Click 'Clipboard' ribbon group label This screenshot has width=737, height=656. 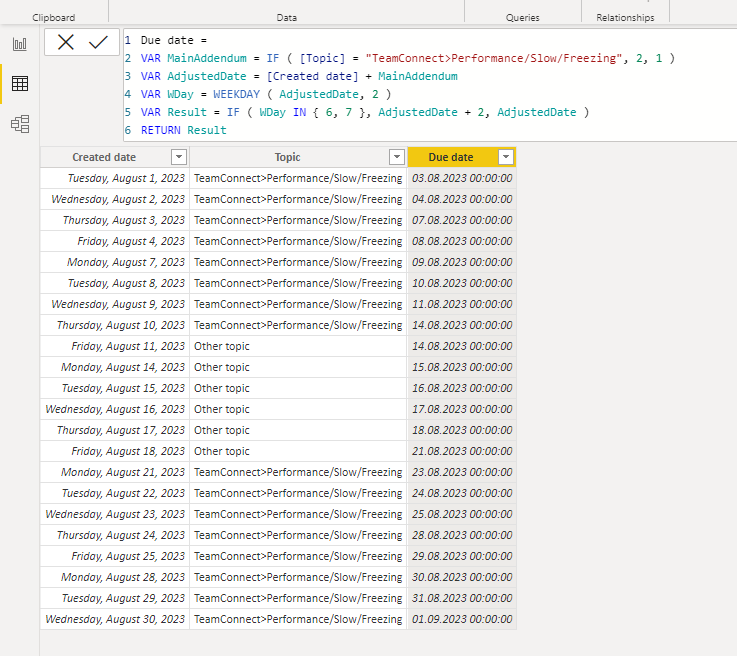[54, 17]
